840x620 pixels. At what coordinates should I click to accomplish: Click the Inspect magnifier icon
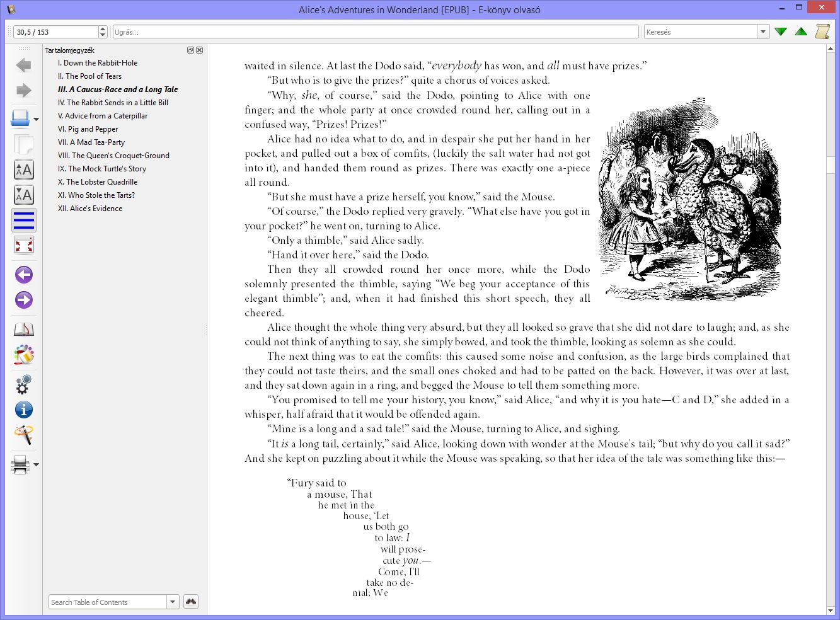tap(23, 435)
